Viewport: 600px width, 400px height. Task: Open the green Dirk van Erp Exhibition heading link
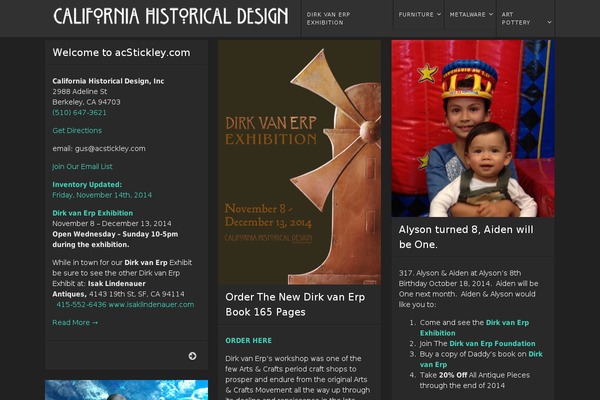93,213
